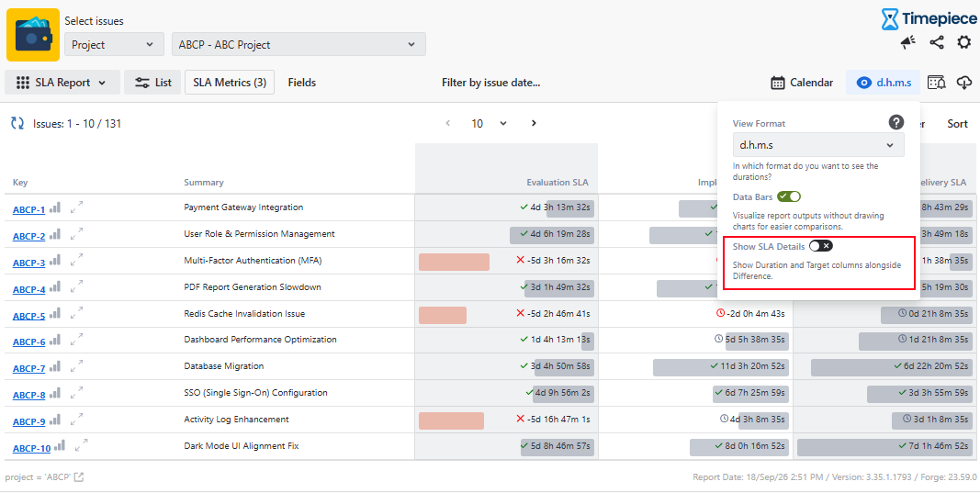The height and width of the screenshot is (493, 980).
Task: Click Filter by issue date
Action: point(490,83)
